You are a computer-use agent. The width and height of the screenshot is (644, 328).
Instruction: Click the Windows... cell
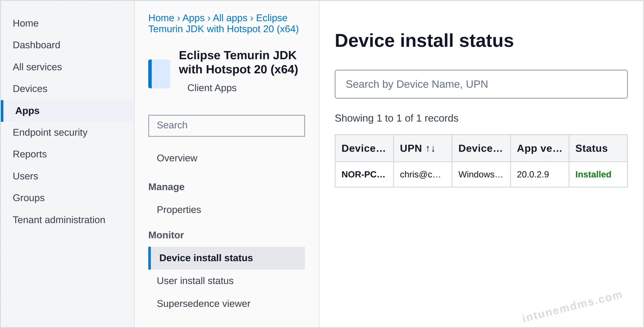pos(481,174)
